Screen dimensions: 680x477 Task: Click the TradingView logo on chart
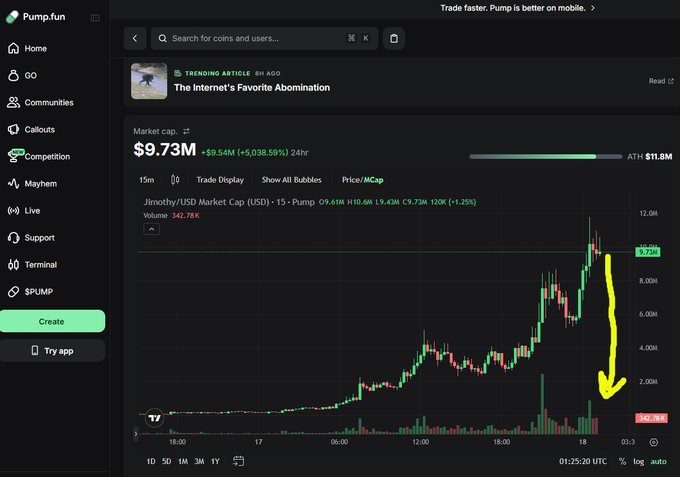point(154,418)
